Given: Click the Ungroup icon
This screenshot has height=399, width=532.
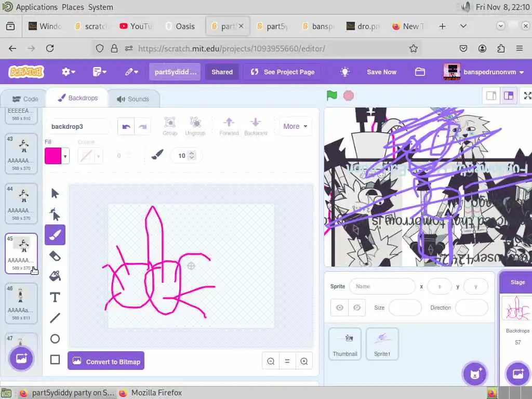Looking at the screenshot, I should [x=195, y=126].
